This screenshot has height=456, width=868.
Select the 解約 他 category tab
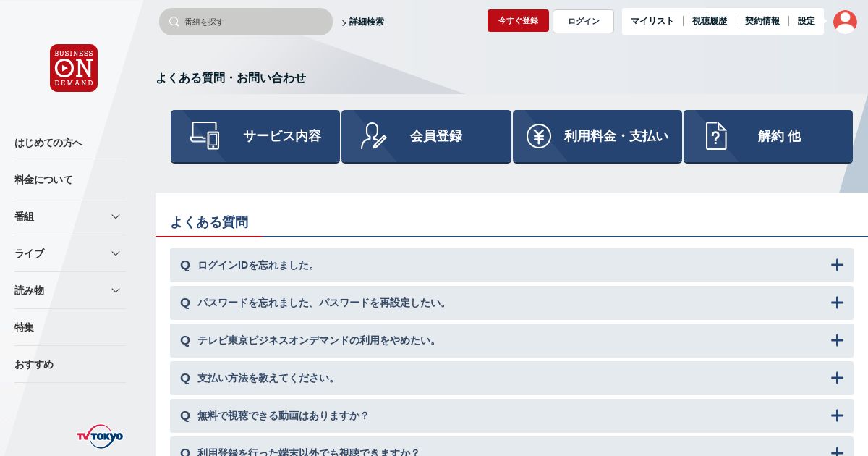pos(768,136)
